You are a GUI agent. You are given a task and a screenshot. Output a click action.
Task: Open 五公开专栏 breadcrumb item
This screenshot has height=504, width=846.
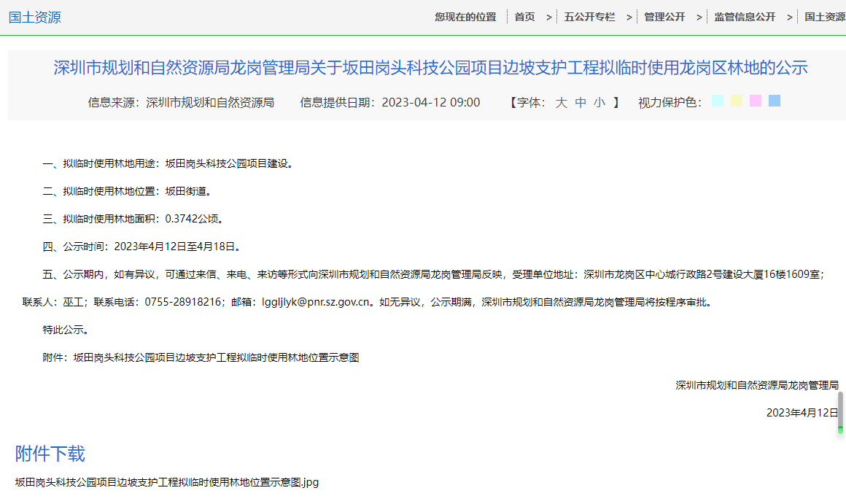pyautogui.click(x=589, y=17)
